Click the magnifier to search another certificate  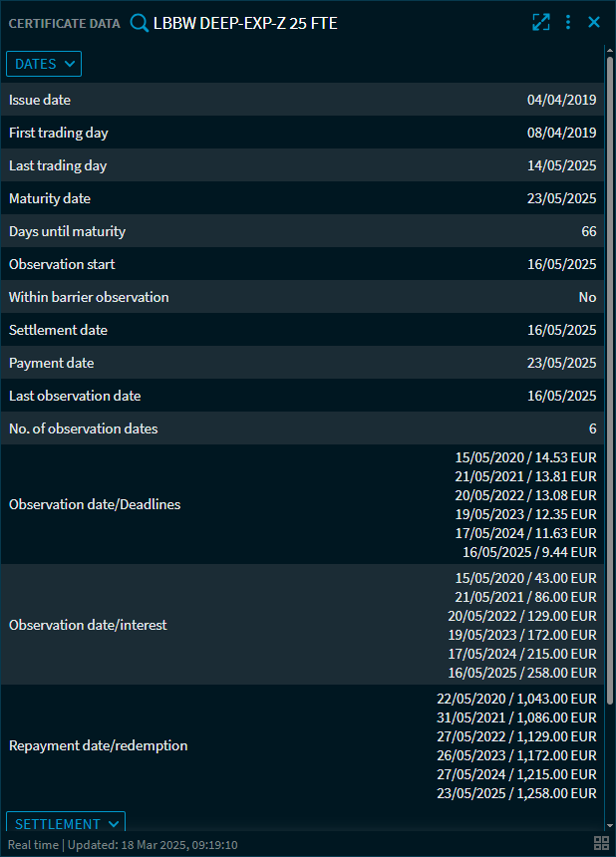(x=139, y=21)
